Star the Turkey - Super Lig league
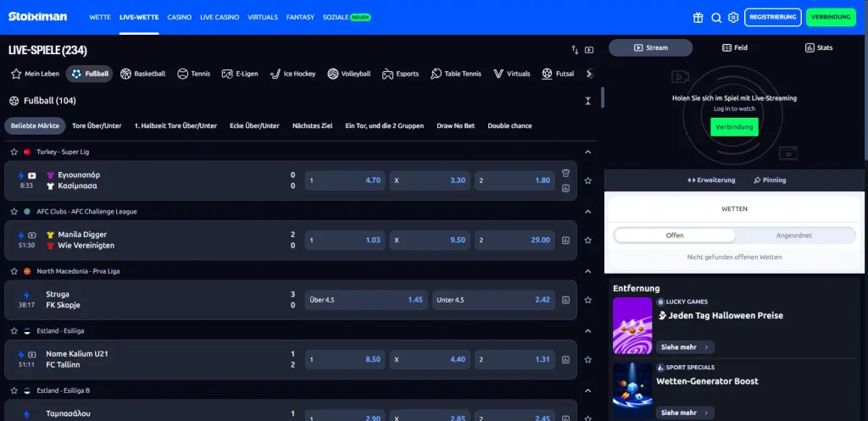Image resolution: width=868 pixels, height=421 pixels. (x=14, y=152)
